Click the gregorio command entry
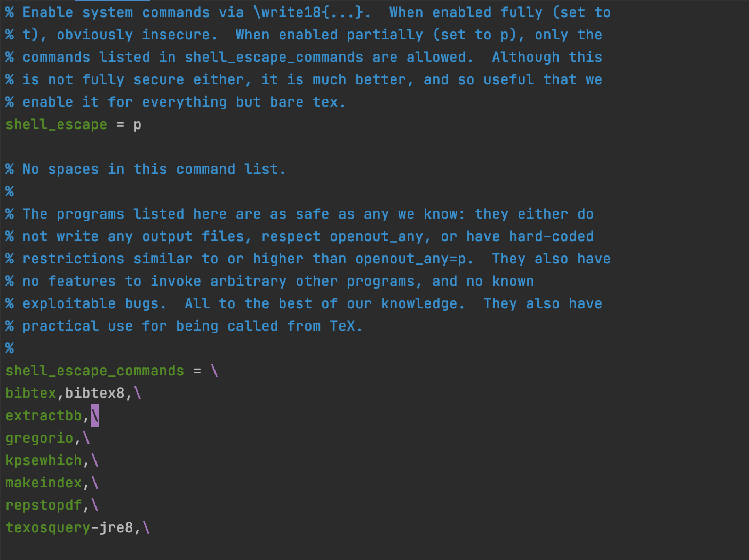The width and height of the screenshot is (749, 560). click(39, 438)
